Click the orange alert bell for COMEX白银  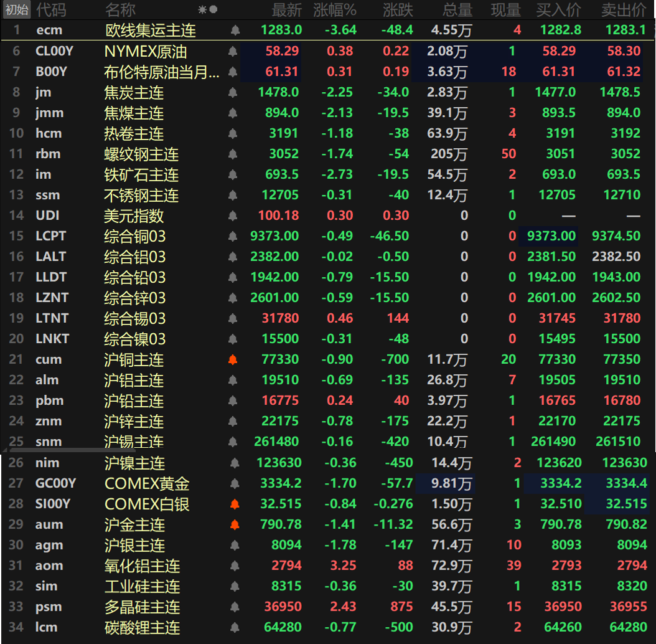pos(235,504)
